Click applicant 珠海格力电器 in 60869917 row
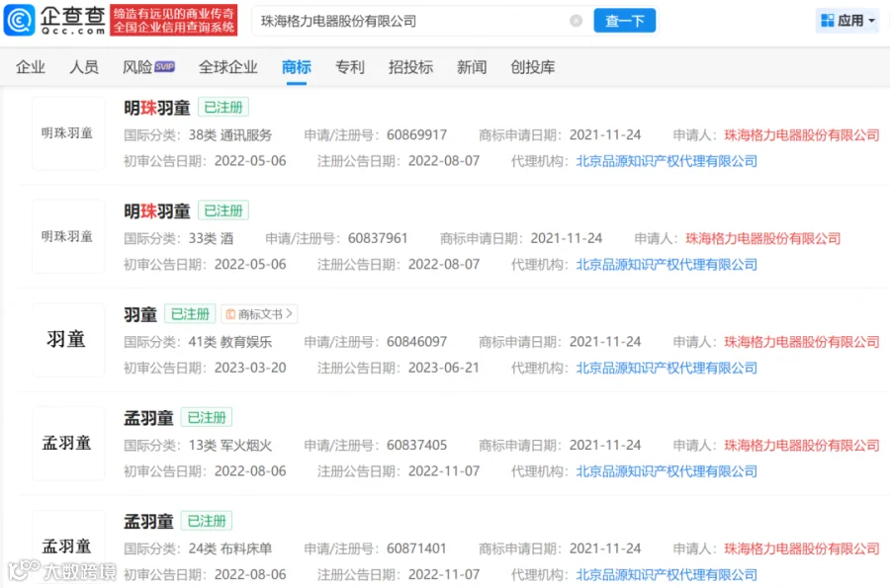 [801, 135]
